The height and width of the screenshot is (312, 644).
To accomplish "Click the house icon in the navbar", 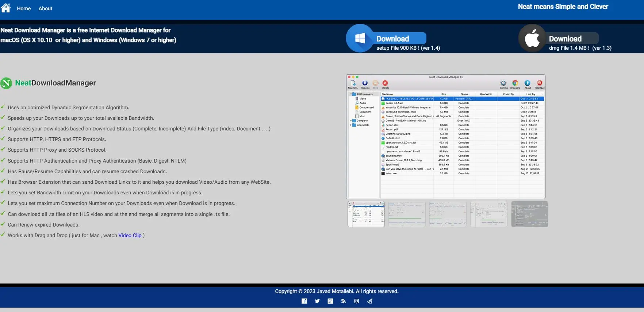I will coord(6,8).
